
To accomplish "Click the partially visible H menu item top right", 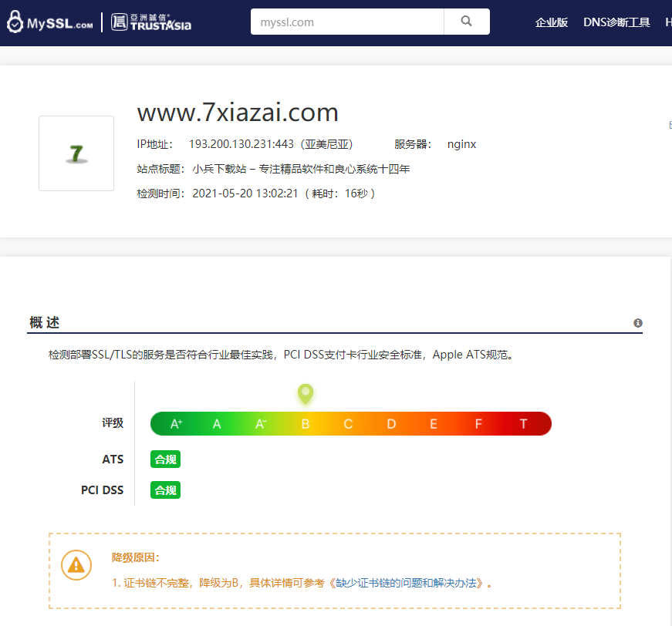I will tap(668, 22).
